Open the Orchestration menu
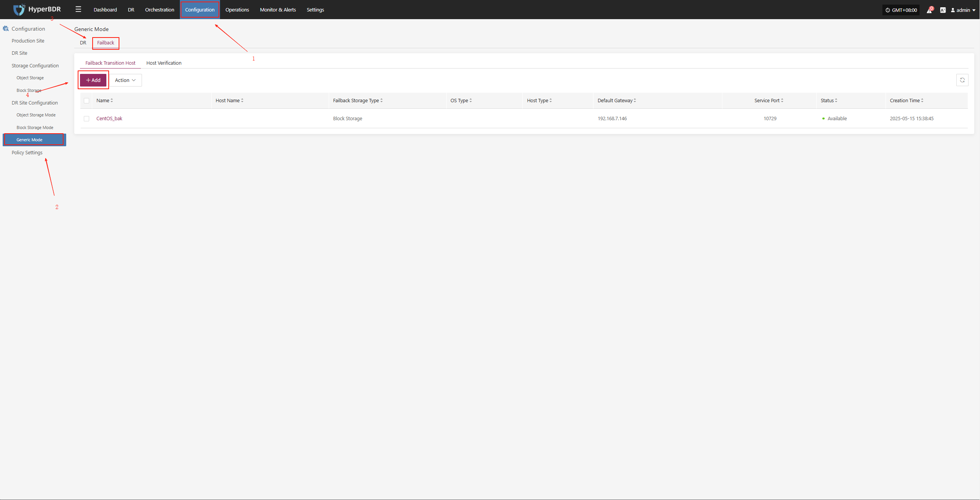Image resolution: width=980 pixels, height=500 pixels. 160,10
